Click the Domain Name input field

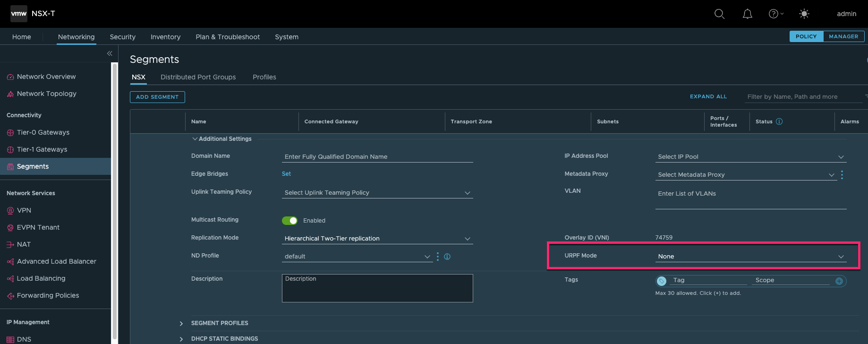(x=377, y=157)
